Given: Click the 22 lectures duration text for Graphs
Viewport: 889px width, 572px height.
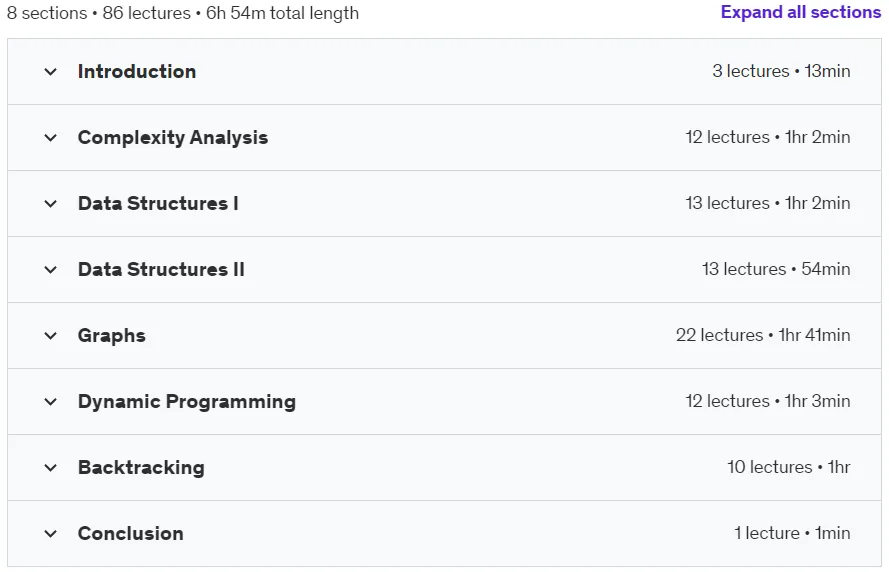Looking at the screenshot, I should pos(763,335).
